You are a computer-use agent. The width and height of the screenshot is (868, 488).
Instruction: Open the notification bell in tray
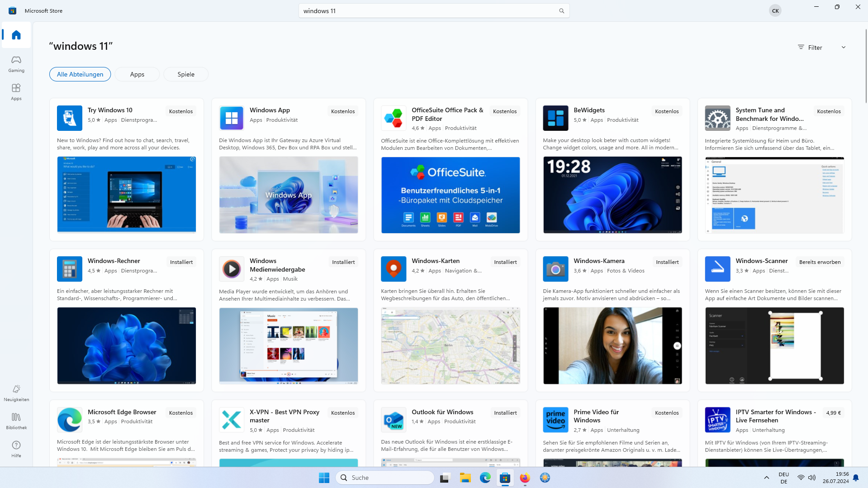point(856,478)
